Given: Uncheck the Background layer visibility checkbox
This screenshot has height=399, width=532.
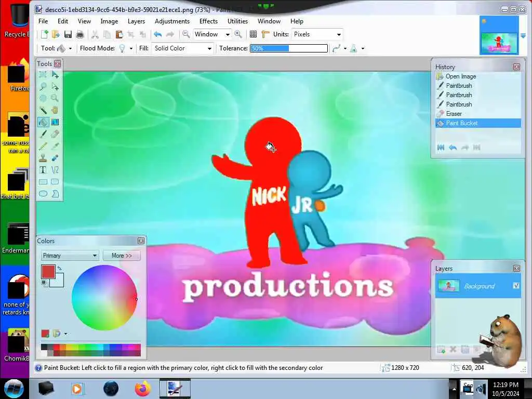Looking at the screenshot, I should [x=516, y=286].
